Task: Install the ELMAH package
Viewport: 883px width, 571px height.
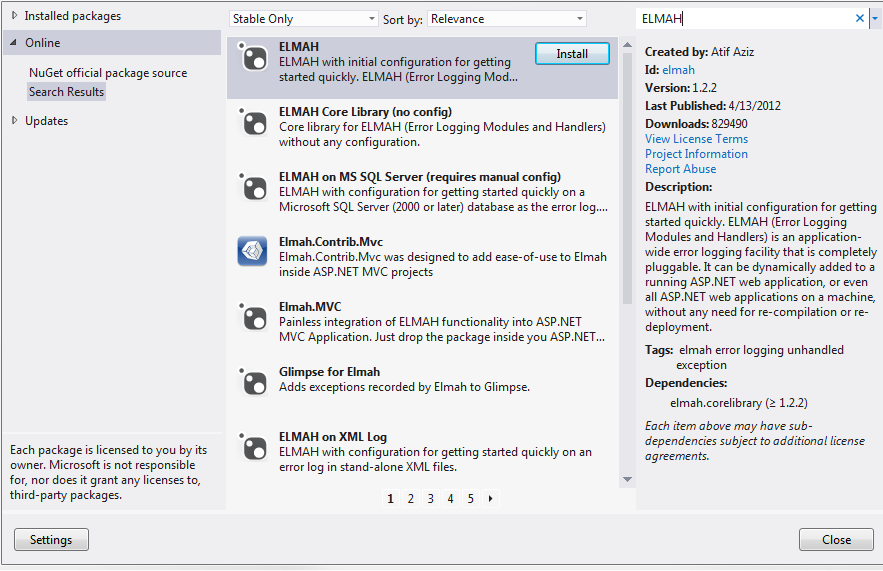Action: point(572,53)
